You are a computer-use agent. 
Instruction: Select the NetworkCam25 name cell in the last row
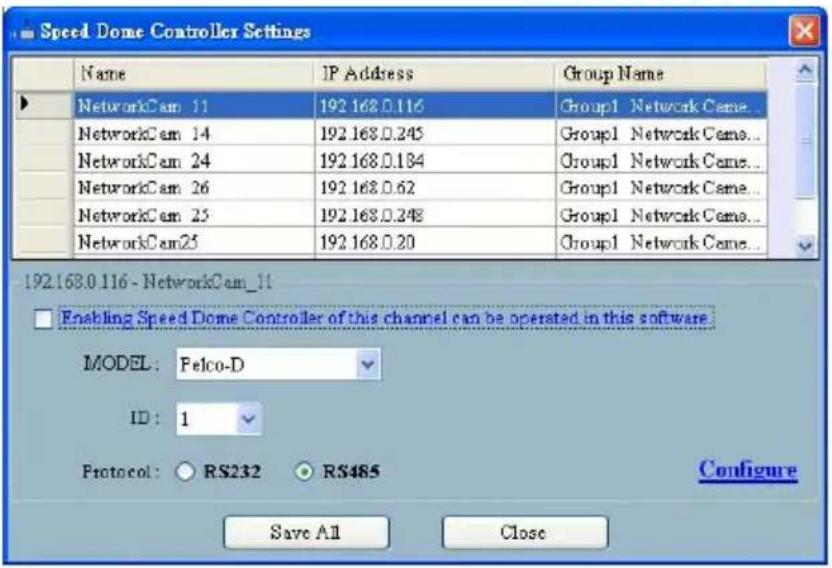194,243
